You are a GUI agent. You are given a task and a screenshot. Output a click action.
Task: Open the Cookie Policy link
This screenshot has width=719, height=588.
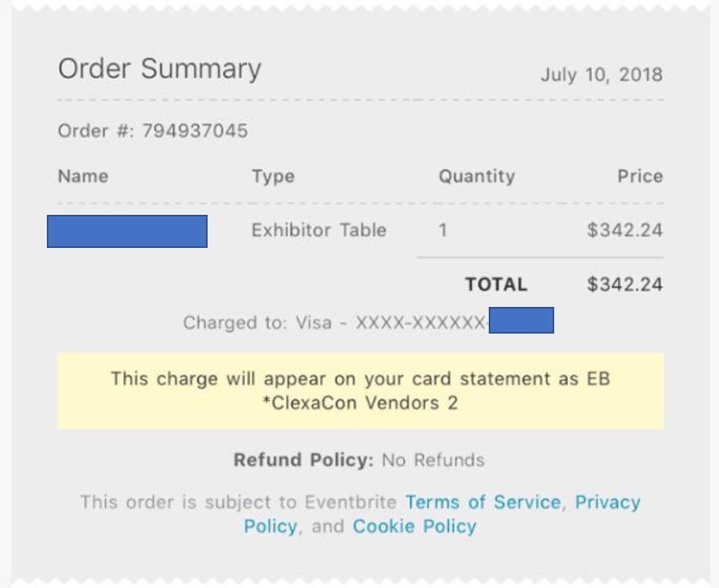point(414,527)
